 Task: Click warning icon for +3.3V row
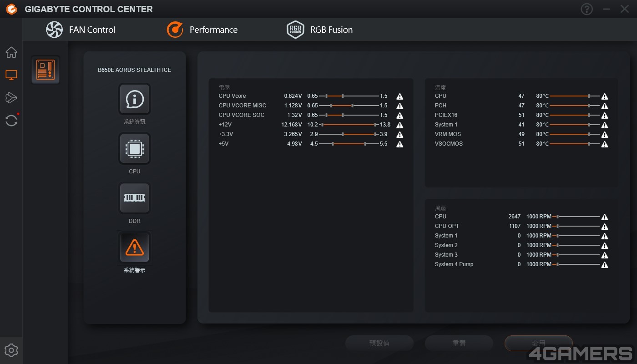click(x=400, y=135)
